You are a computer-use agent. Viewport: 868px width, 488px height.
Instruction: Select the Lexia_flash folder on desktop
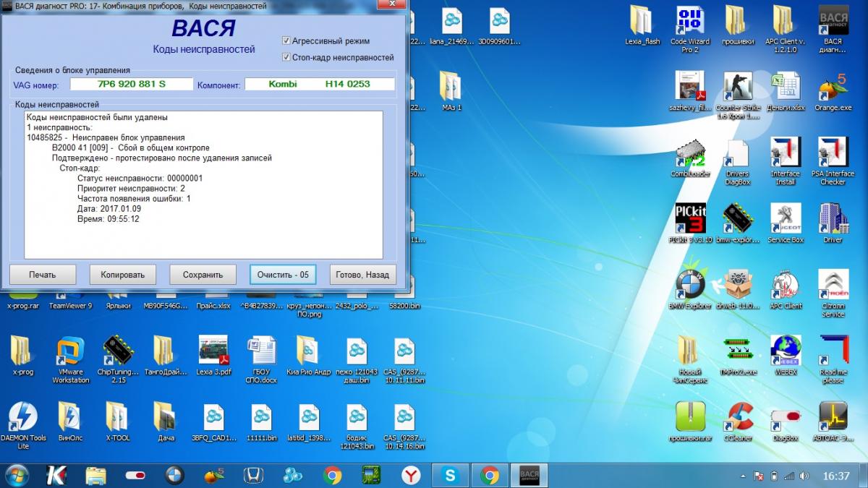[x=642, y=26]
